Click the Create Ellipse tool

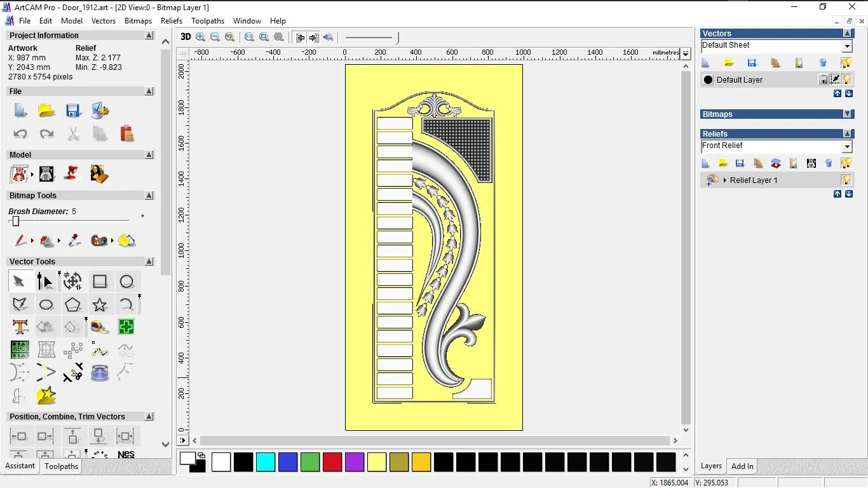(46, 304)
